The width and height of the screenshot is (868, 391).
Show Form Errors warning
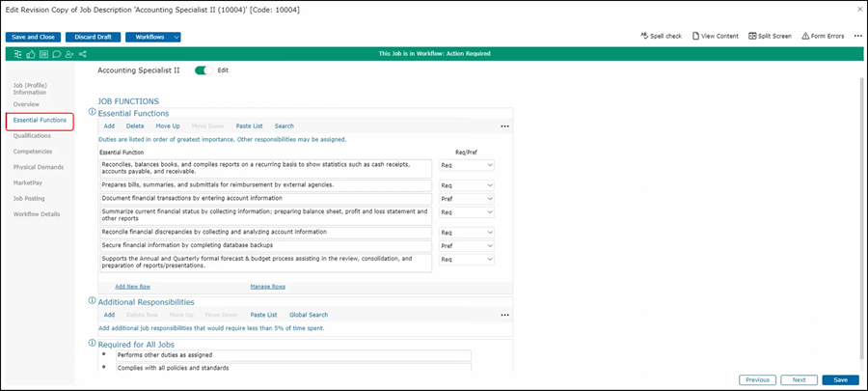[823, 36]
